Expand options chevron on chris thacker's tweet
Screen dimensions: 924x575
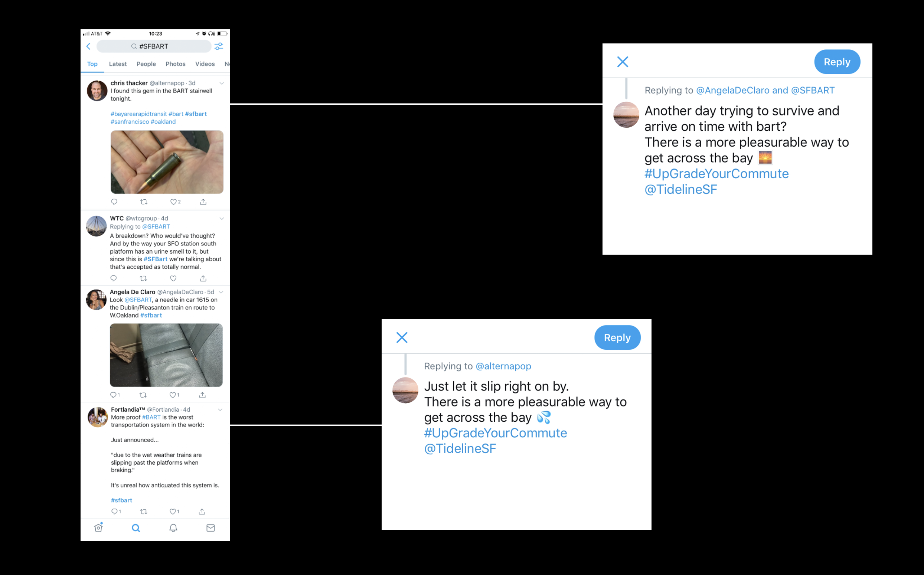tap(222, 83)
